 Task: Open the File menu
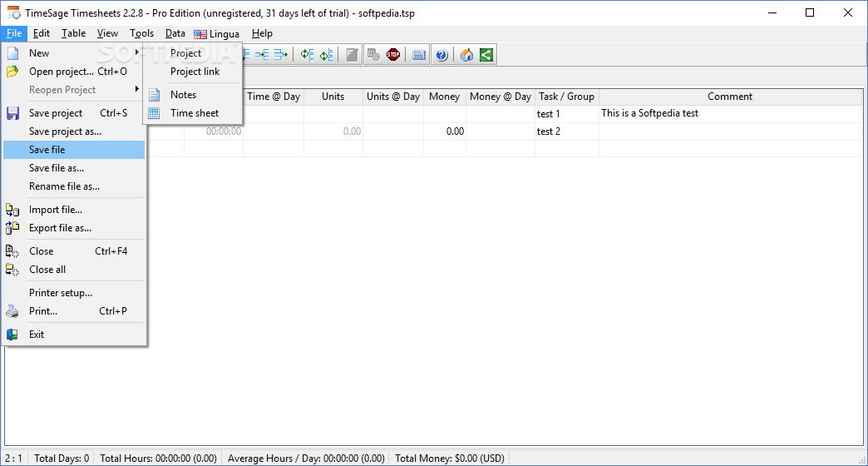(14, 33)
